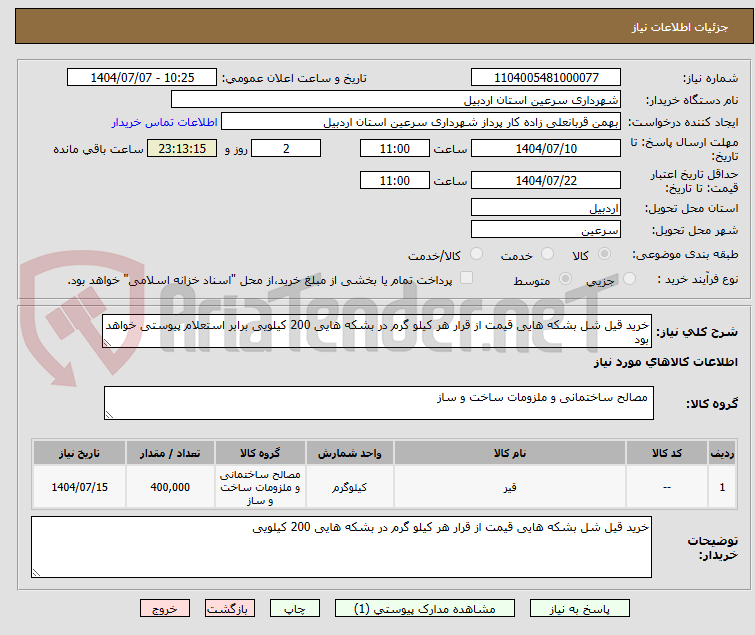Select the متوسط purchase type radio

click(565, 279)
